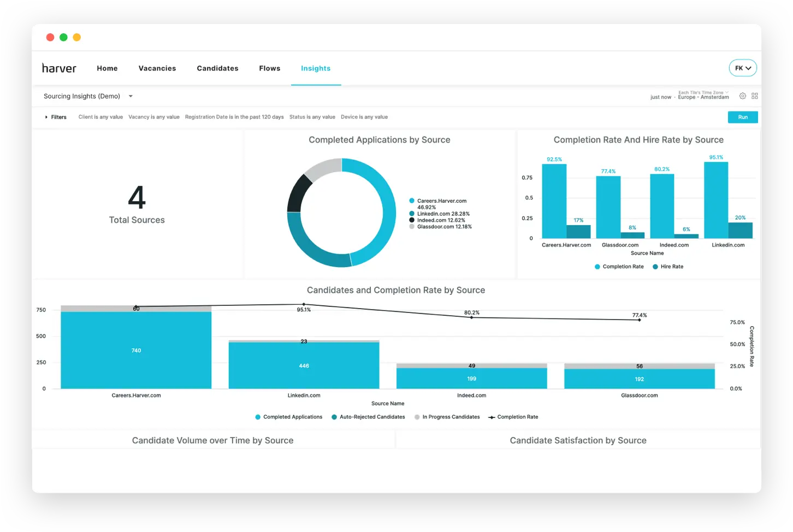This screenshot has width=793, height=532.
Task: Expand the Filters section
Action: tap(56, 117)
